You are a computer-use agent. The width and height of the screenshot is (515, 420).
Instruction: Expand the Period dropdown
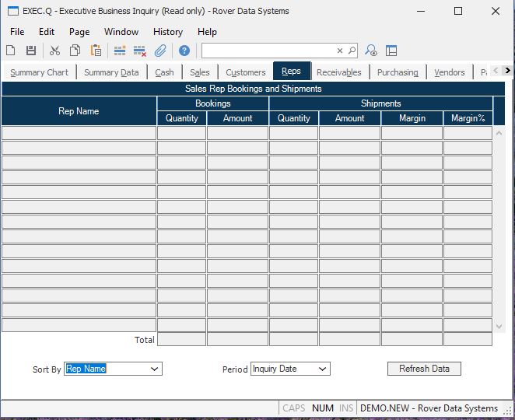(x=323, y=369)
